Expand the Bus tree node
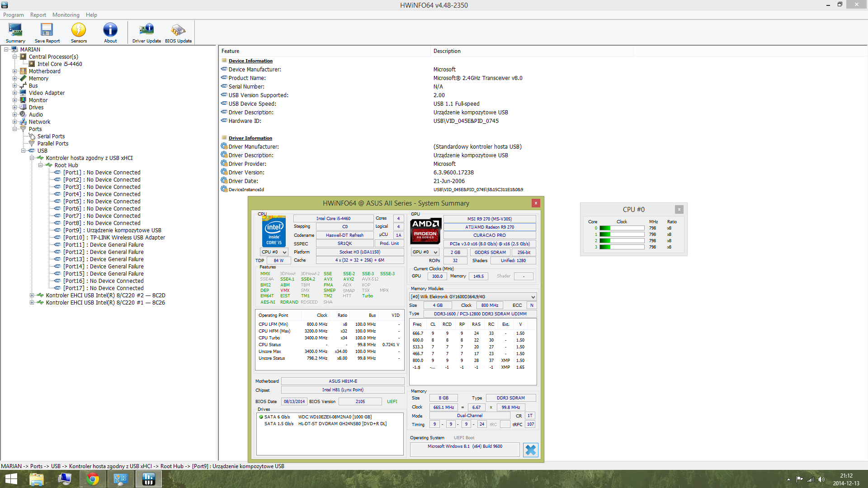Image resolution: width=868 pixels, height=488 pixels. [x=15, y=86]
